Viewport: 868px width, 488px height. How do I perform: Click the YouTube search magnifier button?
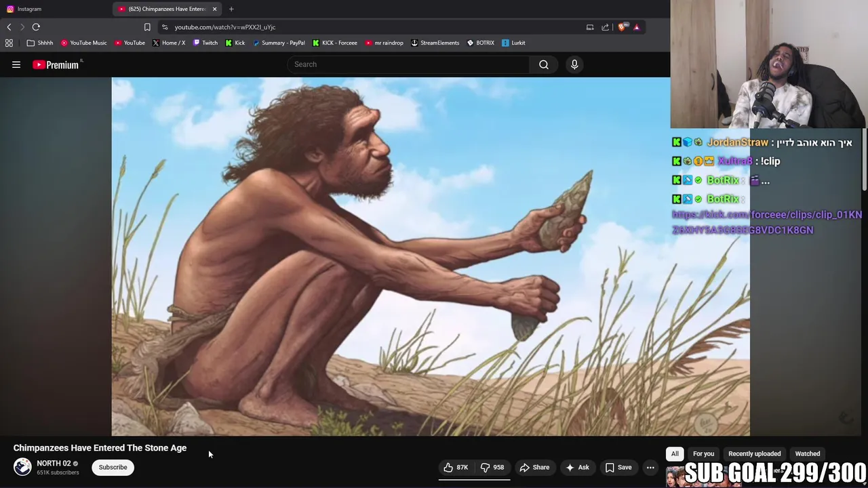click(544, 64)
